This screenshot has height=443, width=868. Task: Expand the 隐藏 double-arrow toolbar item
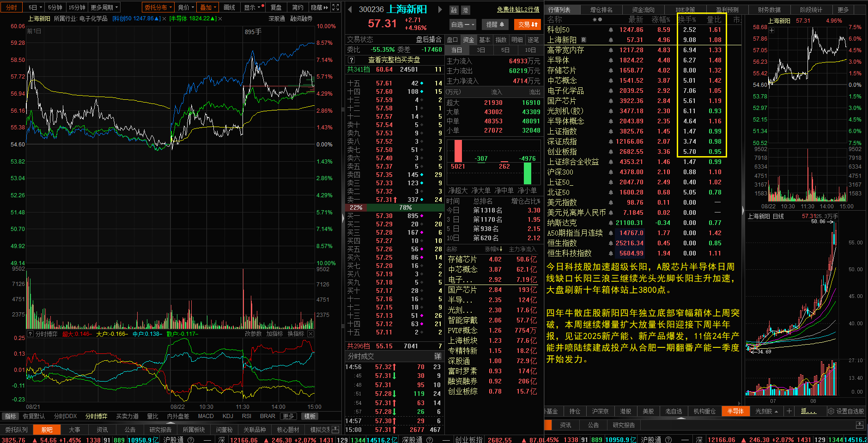(320, 7)
